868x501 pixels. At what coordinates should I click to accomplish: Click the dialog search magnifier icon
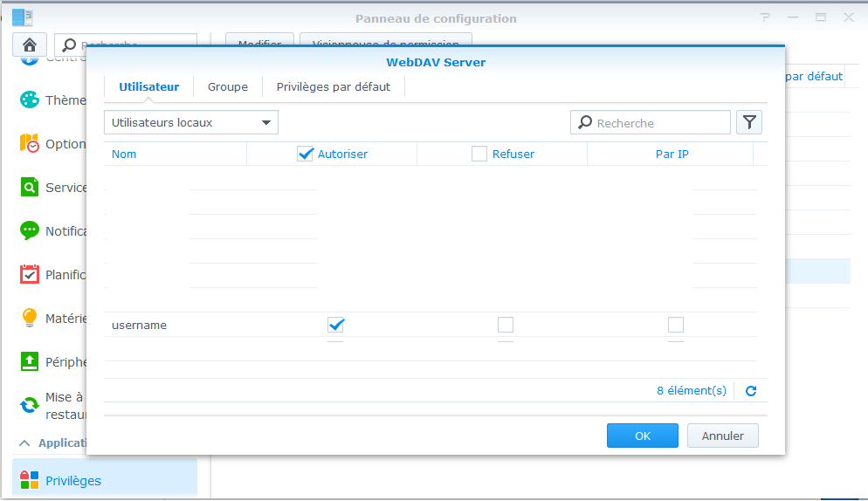tap(584, 122)
